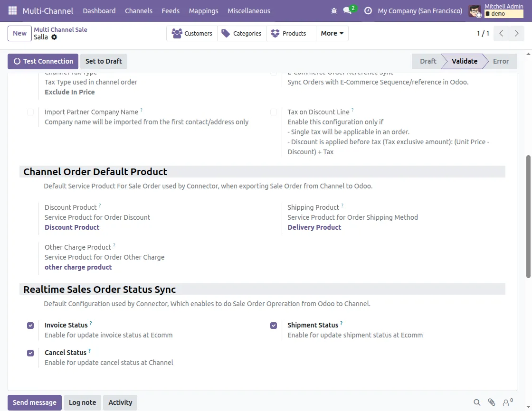Click Set to Draft button
Image resolution: width=532 pixels, height=411 pixels.
coord(104,61)
